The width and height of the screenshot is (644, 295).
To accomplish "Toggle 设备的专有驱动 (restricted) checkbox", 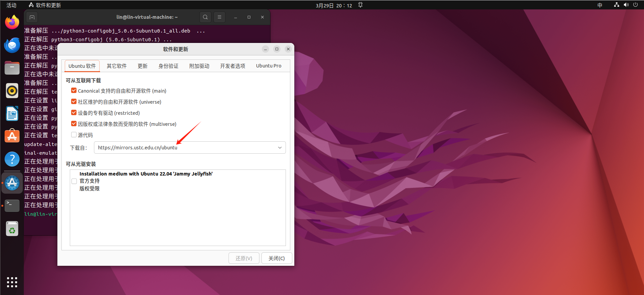I will coord(74,112).
